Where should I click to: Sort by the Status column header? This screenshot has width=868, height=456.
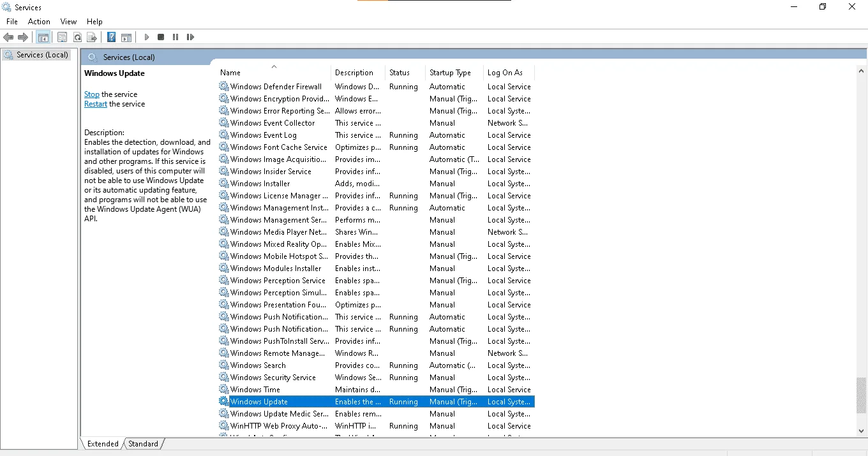tap(405, 73)
